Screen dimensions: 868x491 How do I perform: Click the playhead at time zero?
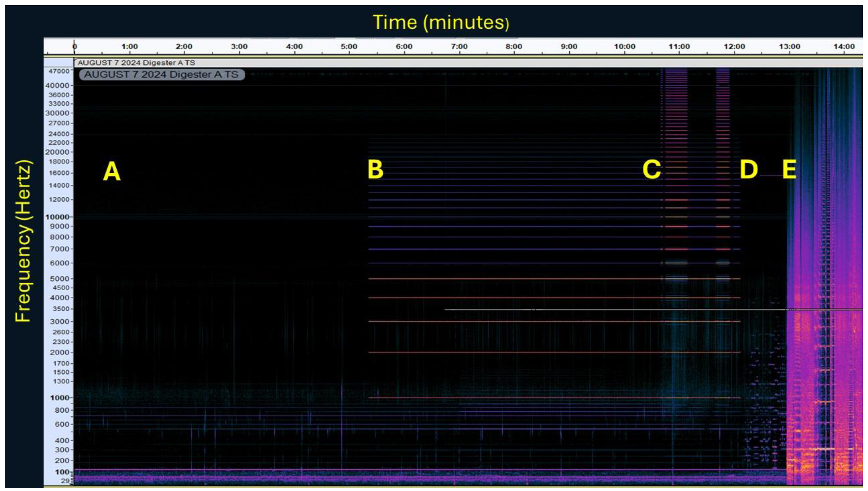(74, 47)
